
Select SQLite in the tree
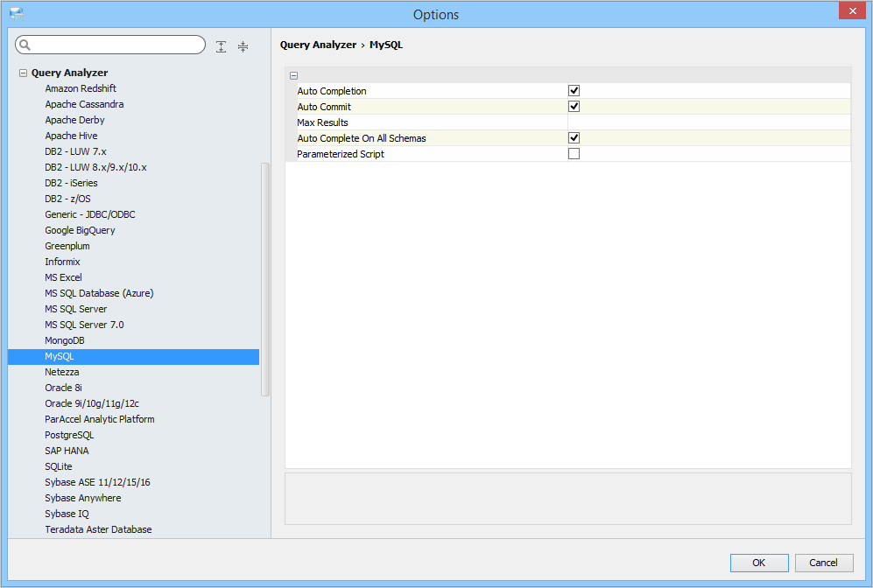(x=59, y=466)
